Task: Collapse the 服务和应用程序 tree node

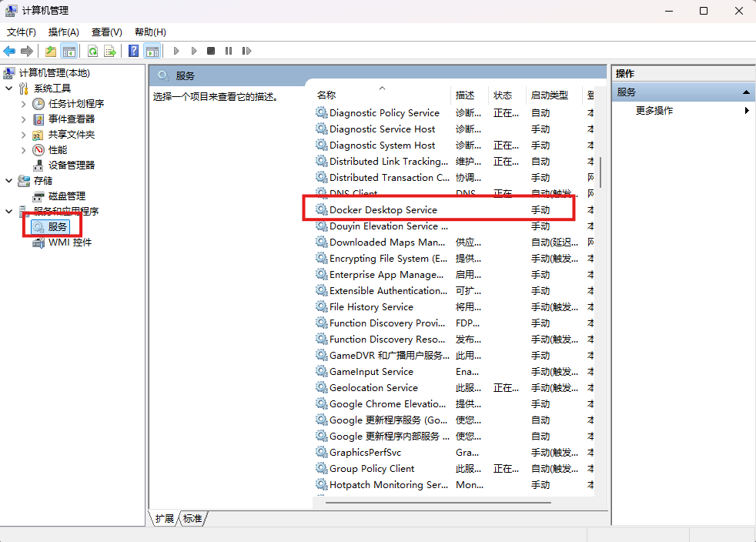Action: [8, 211]
